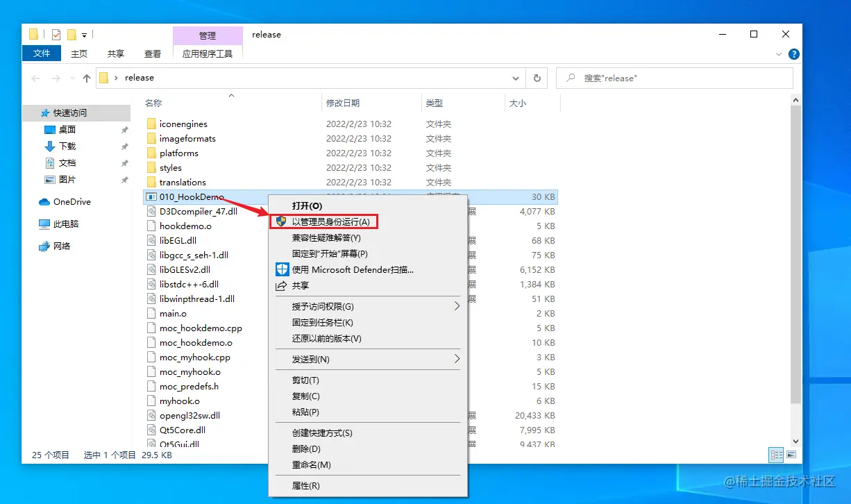The image size is (851, 504).
Task: Open 下载 in the navigation pane
Action: 67,146
